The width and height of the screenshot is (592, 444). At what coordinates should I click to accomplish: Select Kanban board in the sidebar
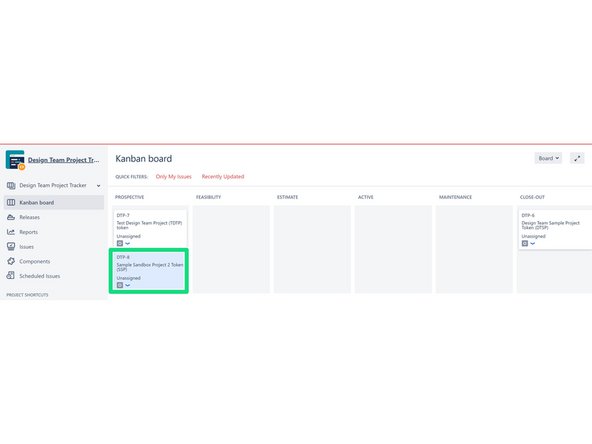point(54,202)
